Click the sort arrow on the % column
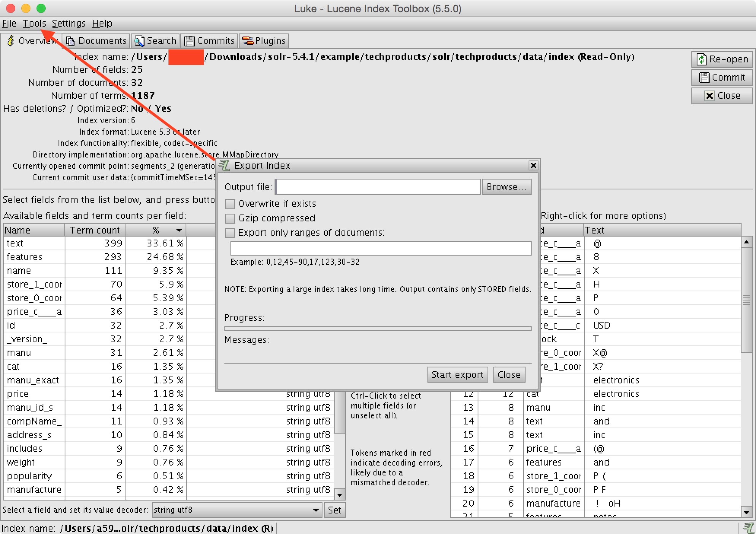The height and width of the screenshot is (534, 756). pyautogui.click(x=179, y=230)
